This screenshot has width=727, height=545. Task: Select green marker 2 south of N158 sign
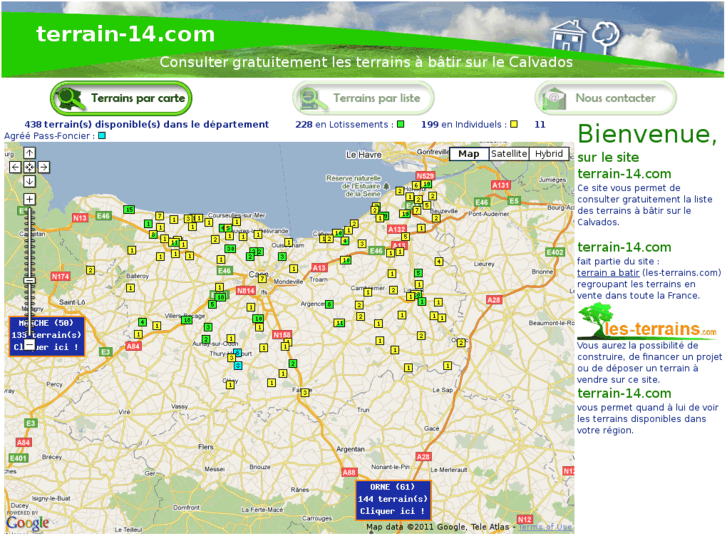[293, 364]
